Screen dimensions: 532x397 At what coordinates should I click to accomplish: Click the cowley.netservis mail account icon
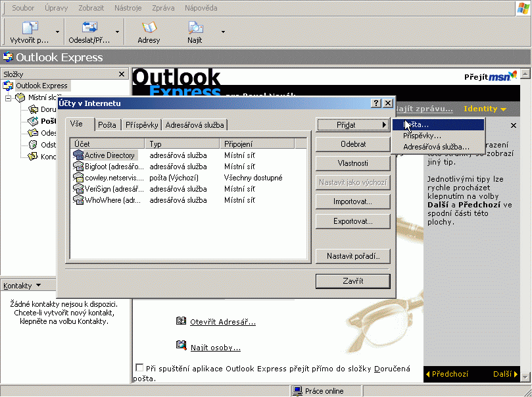tap(78, 178)
